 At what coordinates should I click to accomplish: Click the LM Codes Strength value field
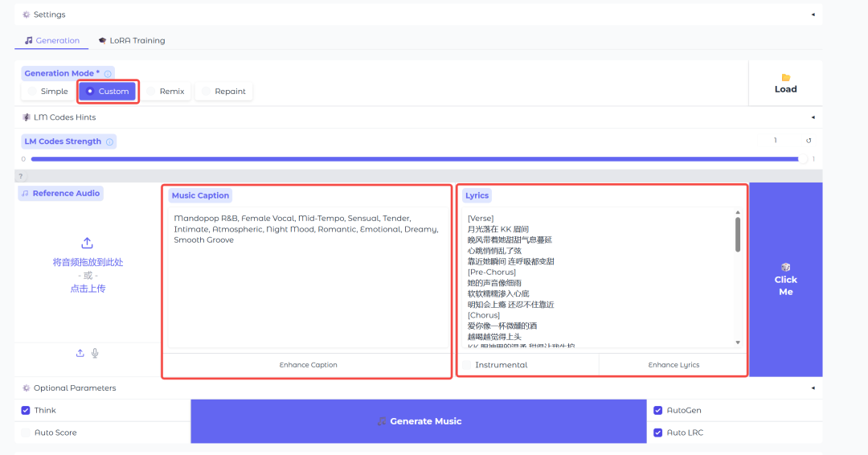[x=775, y=141]
